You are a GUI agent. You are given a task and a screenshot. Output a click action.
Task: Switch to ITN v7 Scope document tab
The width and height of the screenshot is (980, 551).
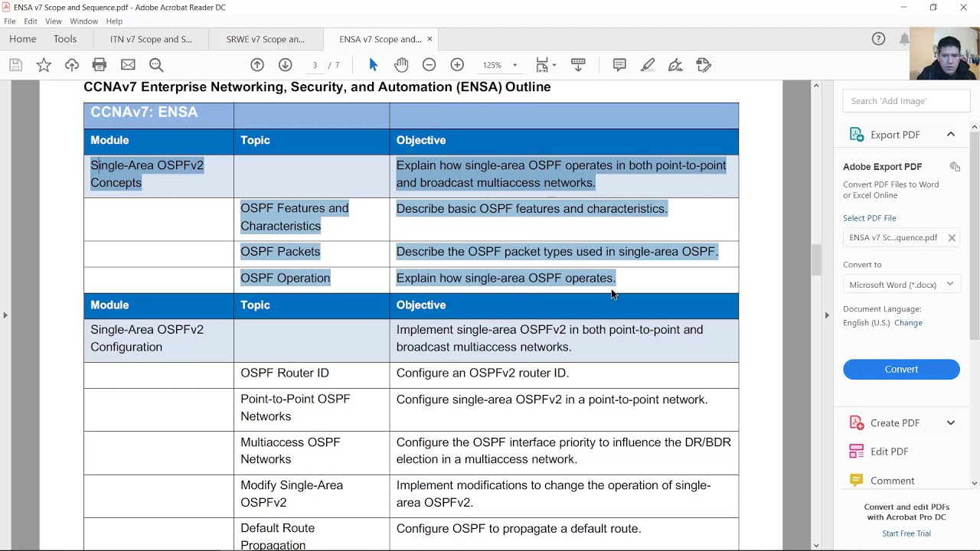tap(151, 39)
